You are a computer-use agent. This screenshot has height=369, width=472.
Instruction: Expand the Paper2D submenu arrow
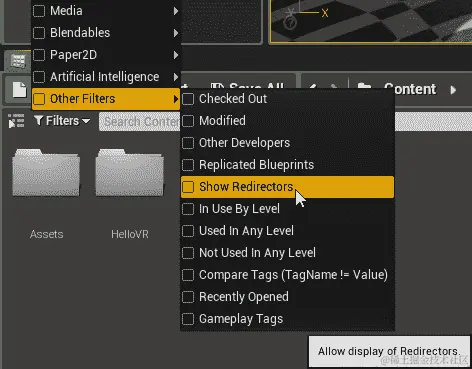(x=176, y=55)
